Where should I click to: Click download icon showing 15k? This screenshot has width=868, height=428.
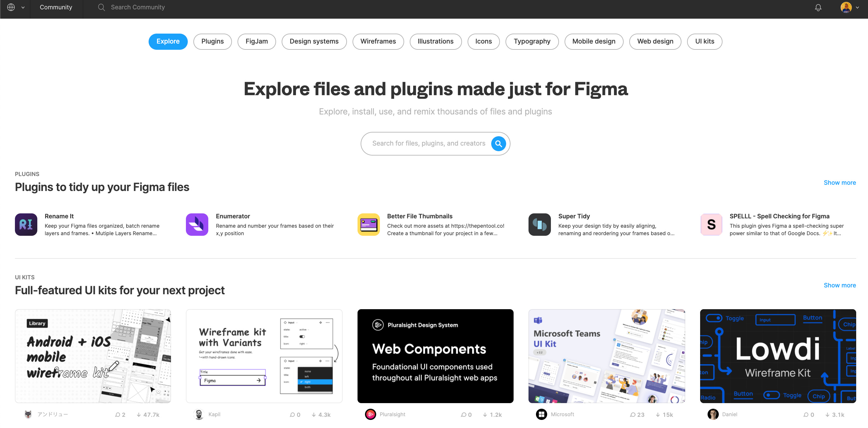(x=658, y=415)
